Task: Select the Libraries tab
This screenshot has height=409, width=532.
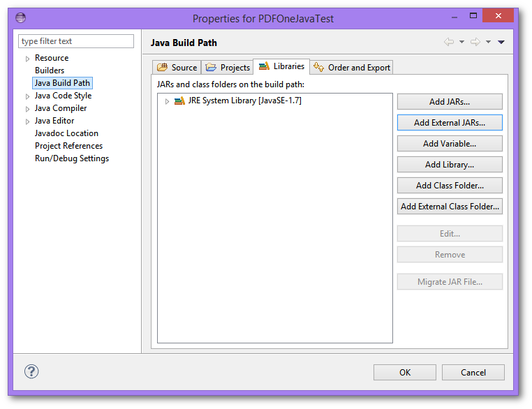Action: click(x=281, y=66)
